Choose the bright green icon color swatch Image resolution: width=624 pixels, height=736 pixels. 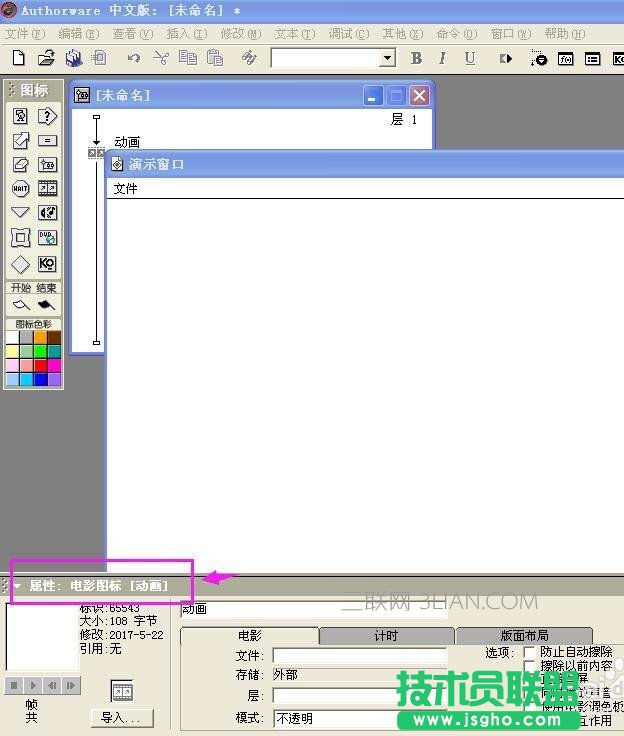tap(40, 352)
